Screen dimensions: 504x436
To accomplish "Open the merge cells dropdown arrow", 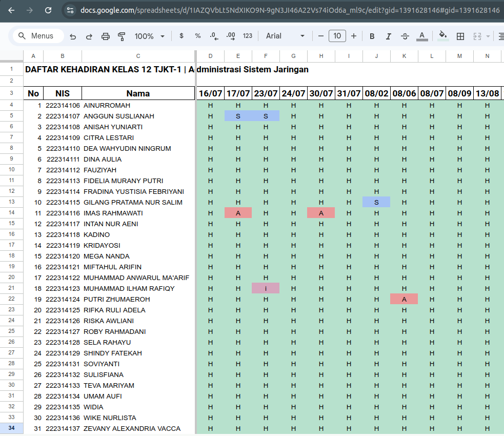I will point(488,36).
